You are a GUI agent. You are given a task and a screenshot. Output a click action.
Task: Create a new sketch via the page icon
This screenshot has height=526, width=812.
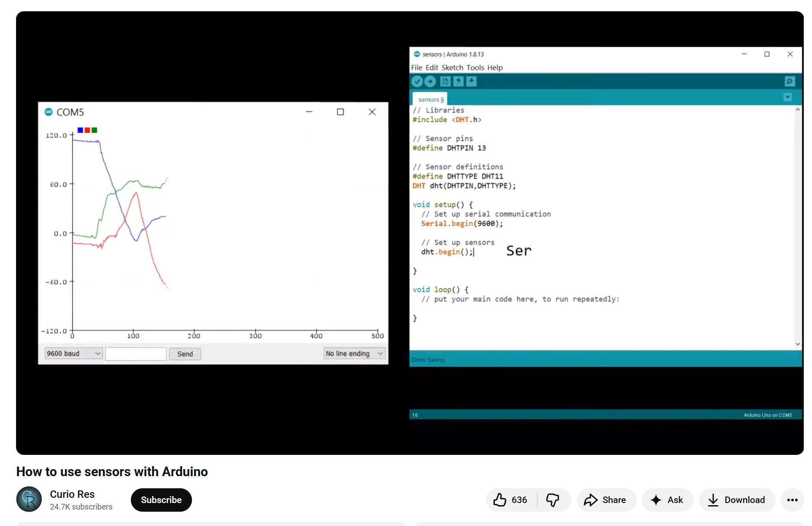point(445,81)
